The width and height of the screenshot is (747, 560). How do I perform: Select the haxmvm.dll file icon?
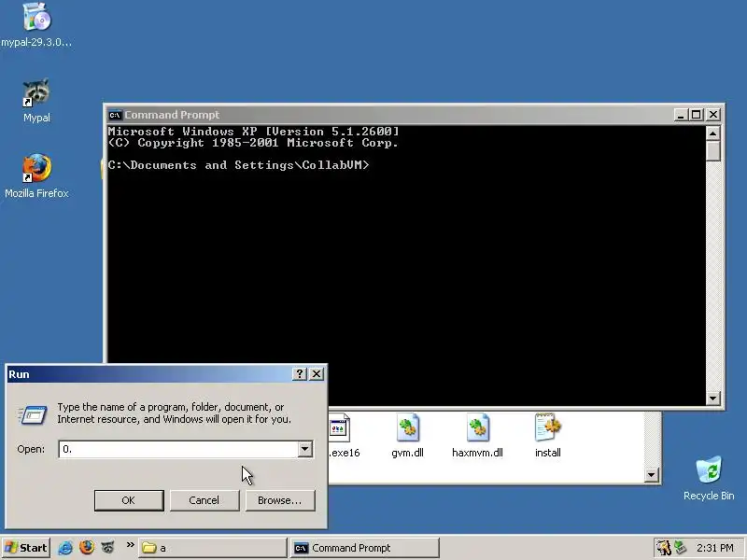tap(478, 427)
